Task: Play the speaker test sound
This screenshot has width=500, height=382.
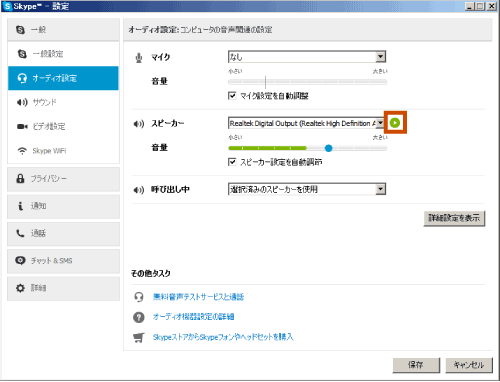Action: pyautogui.click(x=395, y=123)
